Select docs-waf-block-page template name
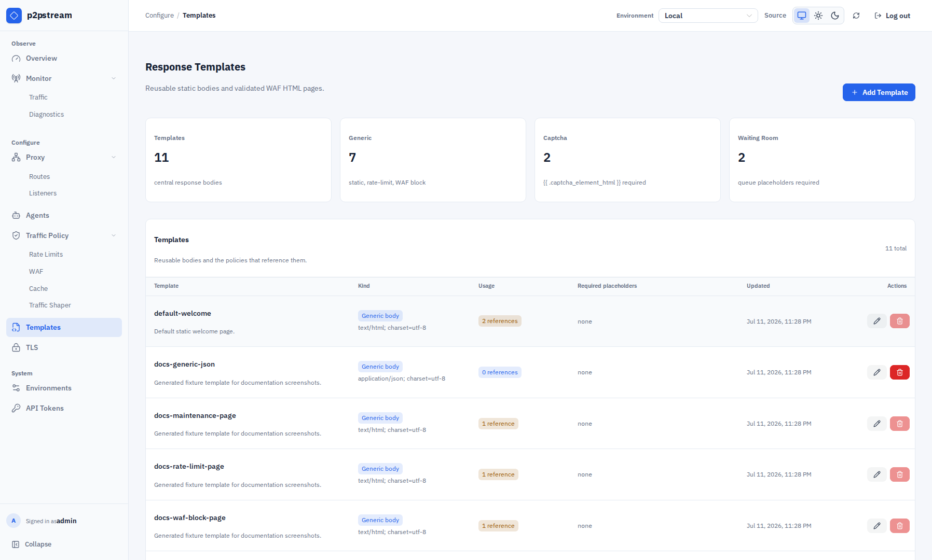Screen dimensions: 932x560 pos(190,518)
